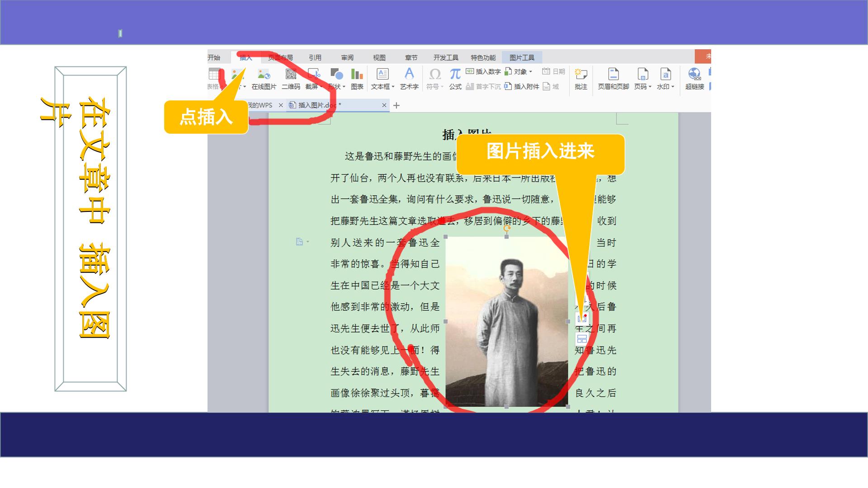Click the layout options icon beside picture

point(582,339)
